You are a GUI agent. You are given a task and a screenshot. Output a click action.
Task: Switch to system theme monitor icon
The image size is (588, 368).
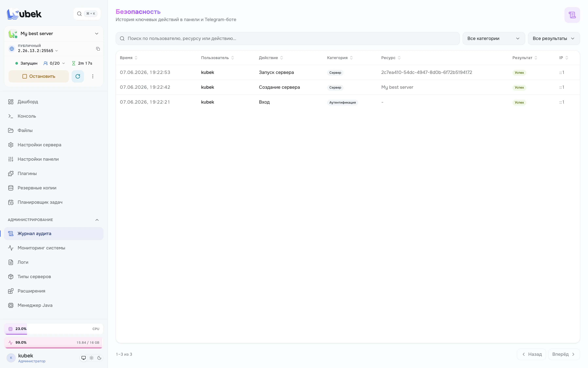click(84, 358)
